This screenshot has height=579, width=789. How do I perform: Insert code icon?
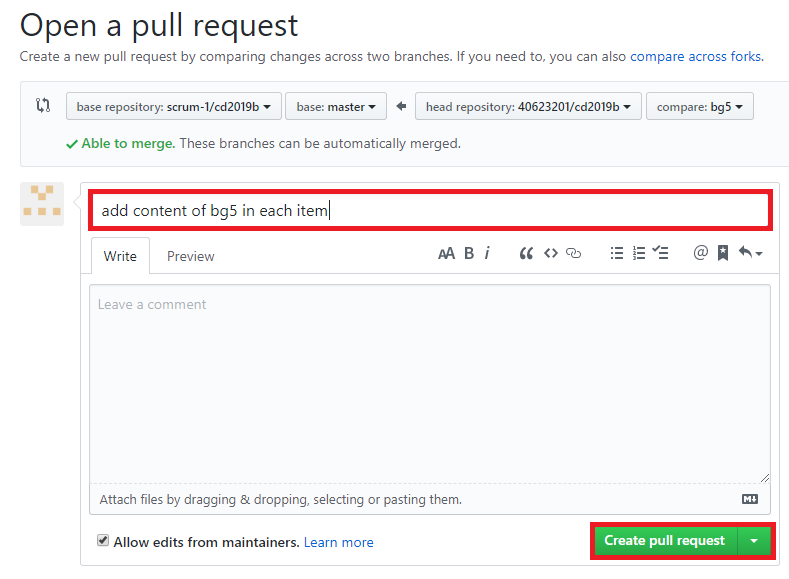click(551, 253)
